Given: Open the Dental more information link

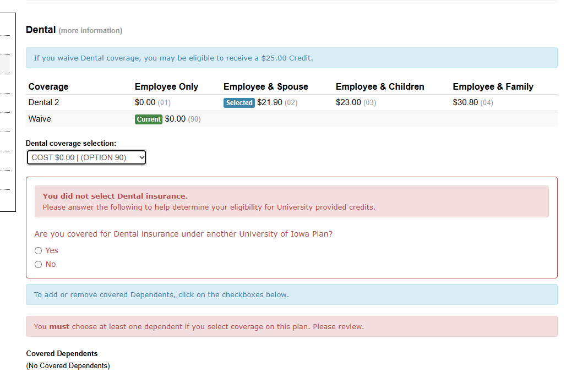Looking at the screenshot, I should (x=90, y=30).
